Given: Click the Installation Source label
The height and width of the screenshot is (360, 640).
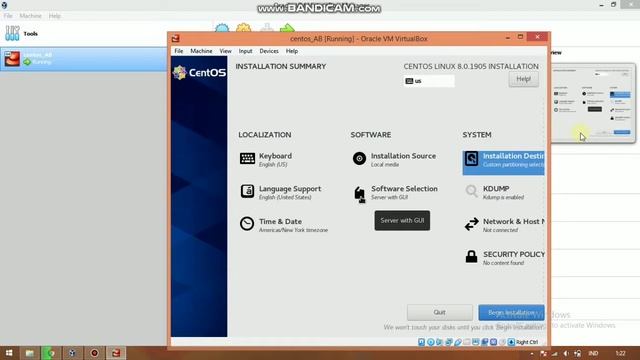Looking at the screenshot, I should 403,156.
